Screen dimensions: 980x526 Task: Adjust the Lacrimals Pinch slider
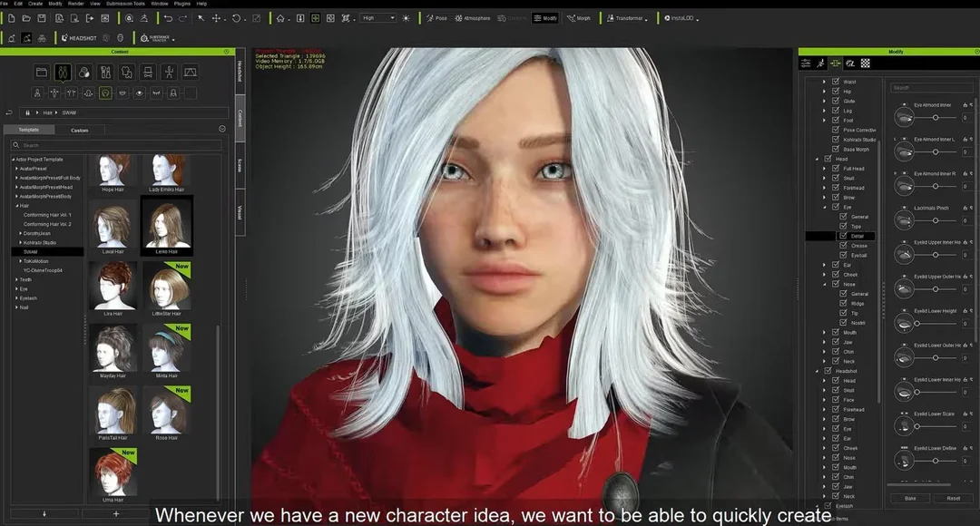click(936, 220)
